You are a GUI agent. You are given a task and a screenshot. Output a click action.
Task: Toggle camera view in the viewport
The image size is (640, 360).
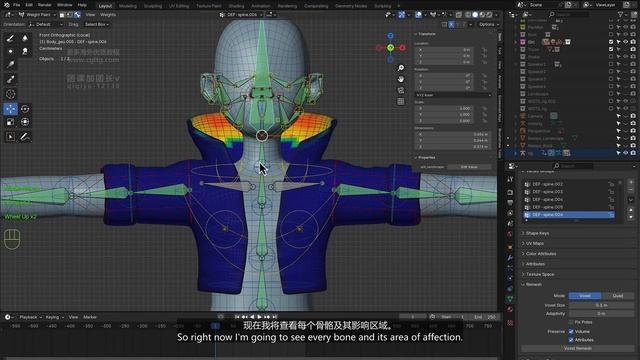tap(401, 90)
